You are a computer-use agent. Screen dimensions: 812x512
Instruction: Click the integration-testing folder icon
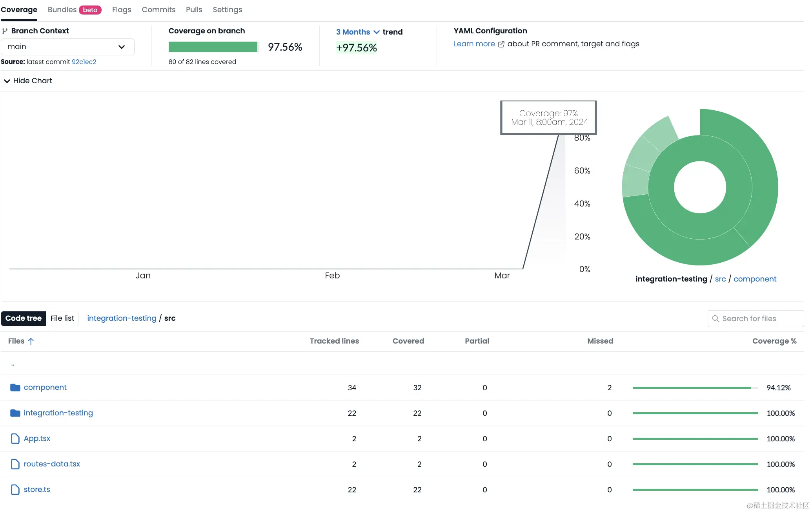coord(15,413)
